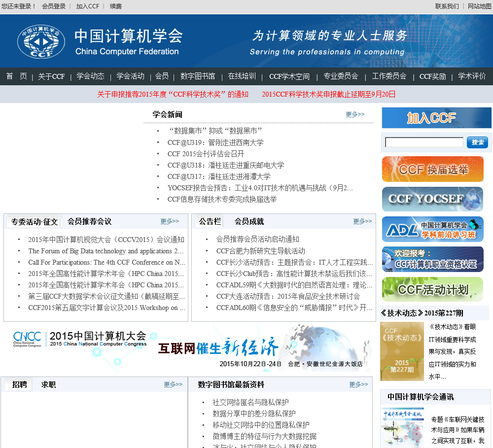
Task: Open CCF奖励 navigation item
Action: pyautogui.click(x=433, y=76)
